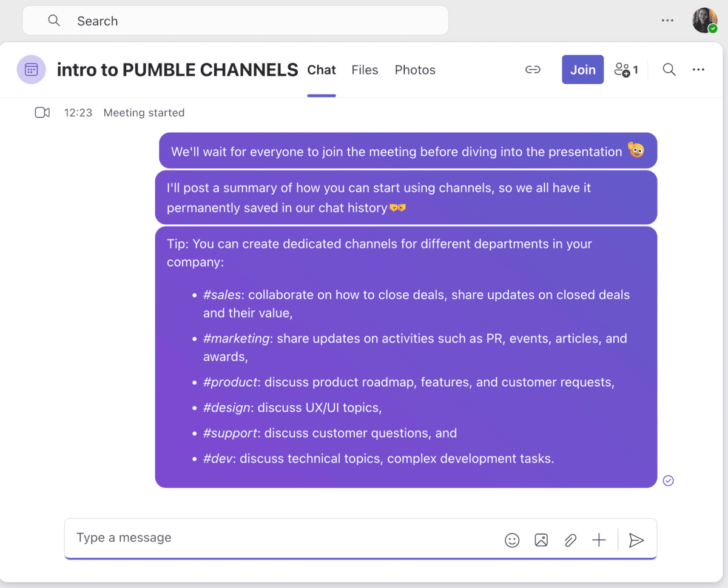The height and width of the screenshot is (588, 728).
Task: Open the top-right more options ellipsis
Action: tap(667, 21)
